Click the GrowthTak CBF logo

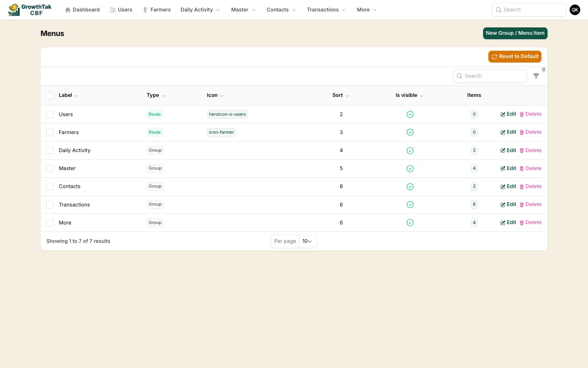coord(30,10)
